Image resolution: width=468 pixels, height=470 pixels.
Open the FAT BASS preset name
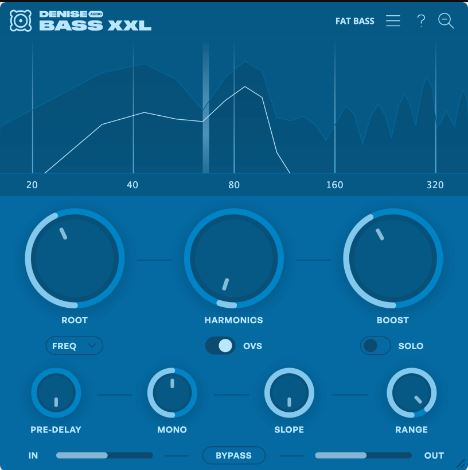[x=355, y=21]
